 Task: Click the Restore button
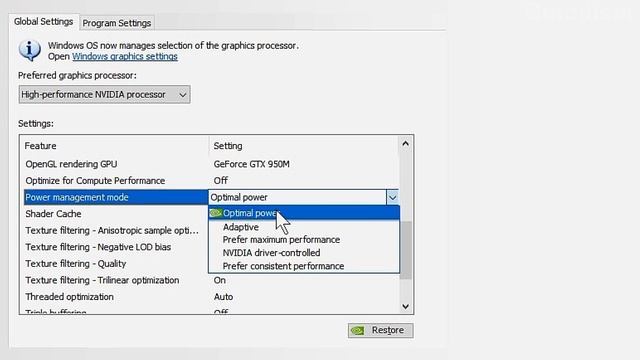[x=380, y=330]
